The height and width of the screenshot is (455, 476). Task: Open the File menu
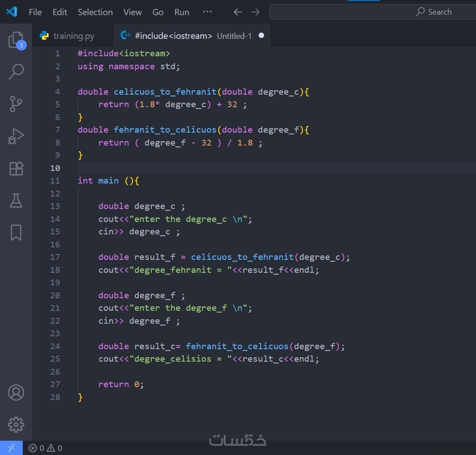[35, 12]
